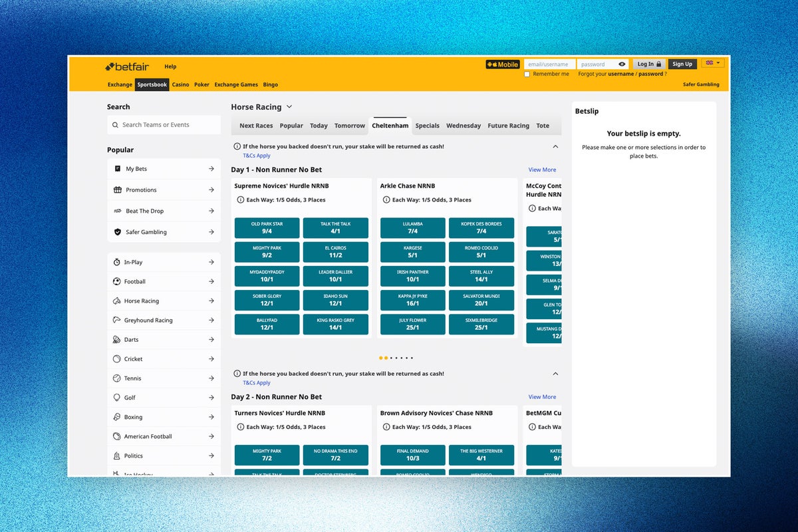Viewport: 798px width, 532px height.
Task: Collapse the Day 1 non-runner info banner
Action: pos(555,146)
